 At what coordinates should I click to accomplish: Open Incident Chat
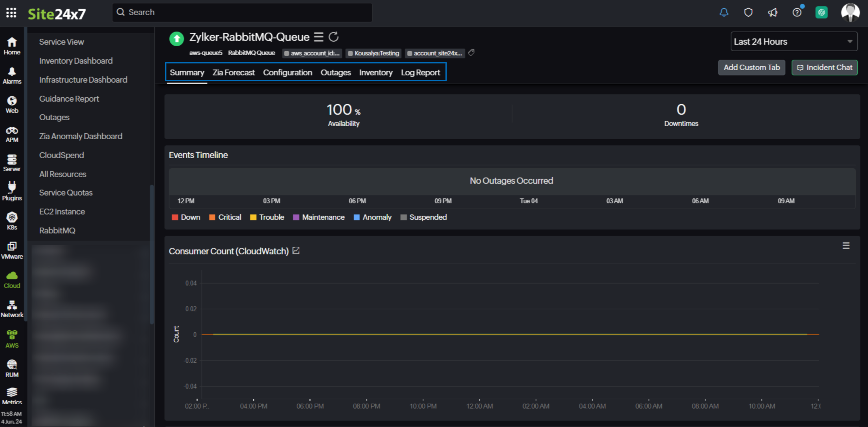824,68
